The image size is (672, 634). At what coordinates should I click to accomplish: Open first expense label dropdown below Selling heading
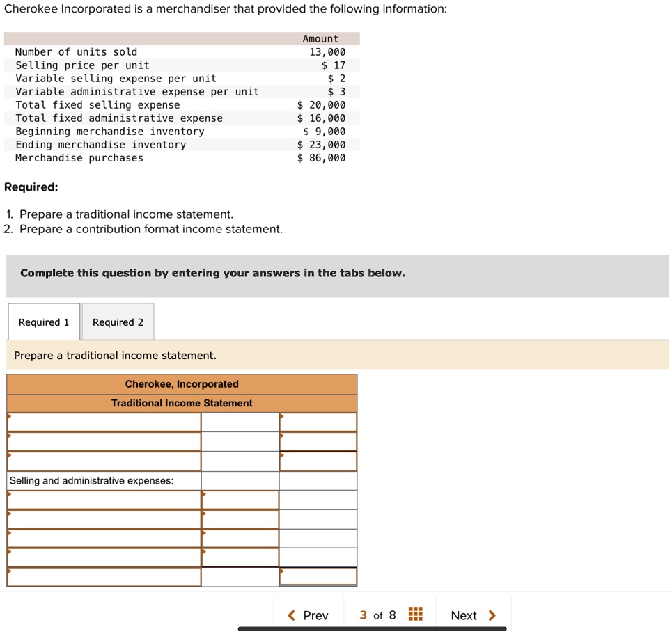(x=104, y=500)
